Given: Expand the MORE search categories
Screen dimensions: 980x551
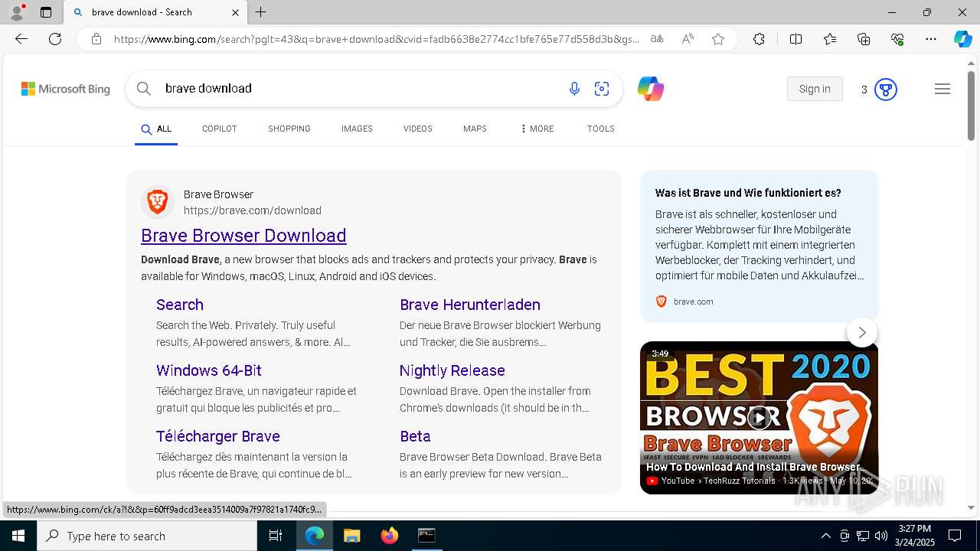Looking at the screenshot, I should point(537,129).
